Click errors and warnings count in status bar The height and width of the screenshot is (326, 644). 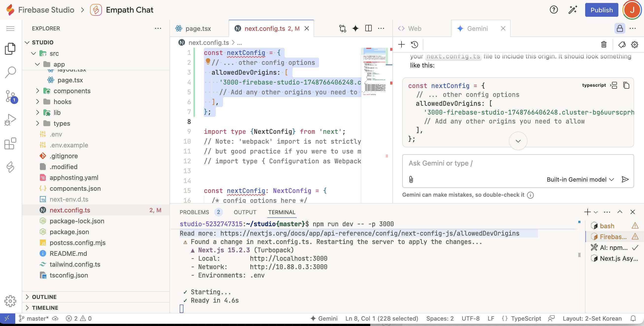(79, 319)
